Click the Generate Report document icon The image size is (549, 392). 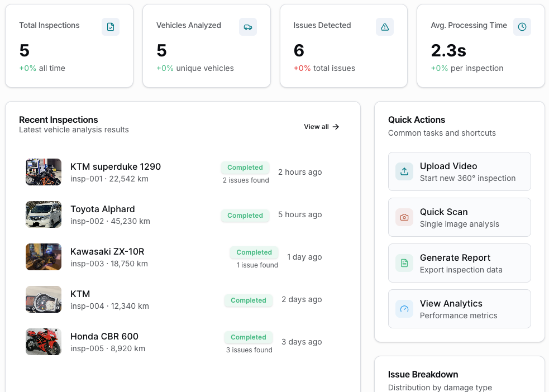pos(404,264)
